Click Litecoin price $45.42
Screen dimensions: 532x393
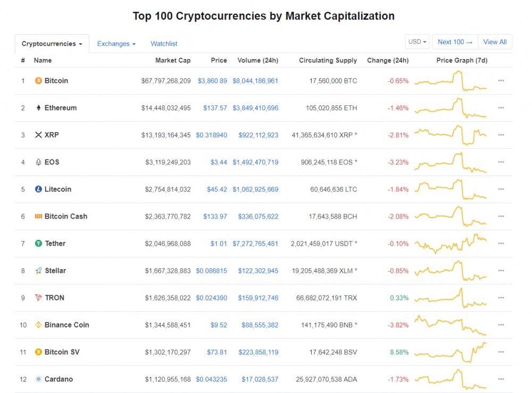coord(217,189)
